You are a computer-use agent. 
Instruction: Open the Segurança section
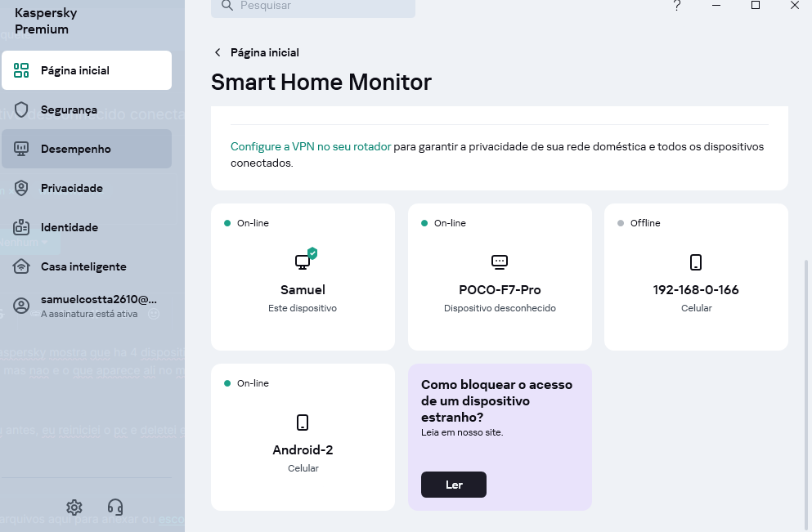[87, 110]
